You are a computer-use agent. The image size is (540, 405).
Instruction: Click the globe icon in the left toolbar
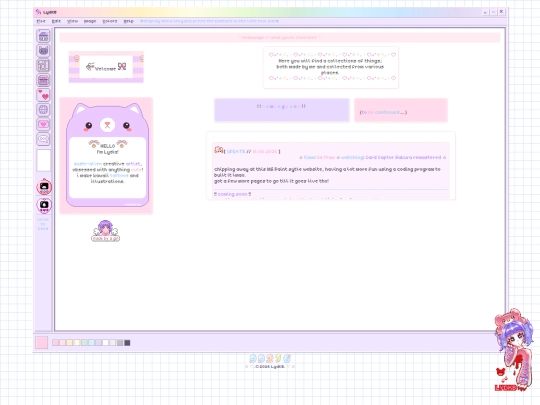43,110
